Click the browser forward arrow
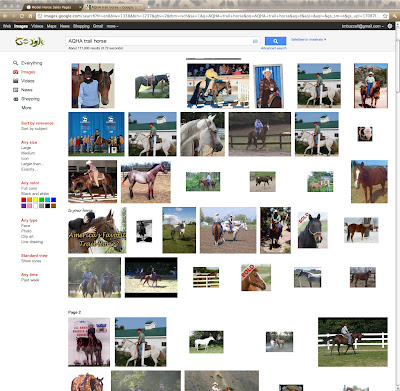 [x=14, y=16]
